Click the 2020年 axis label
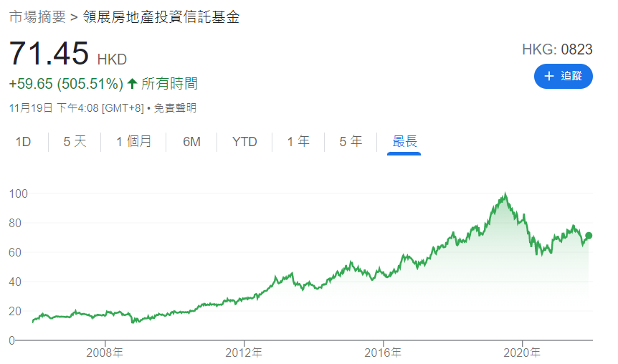 click(x=522, y=353)
